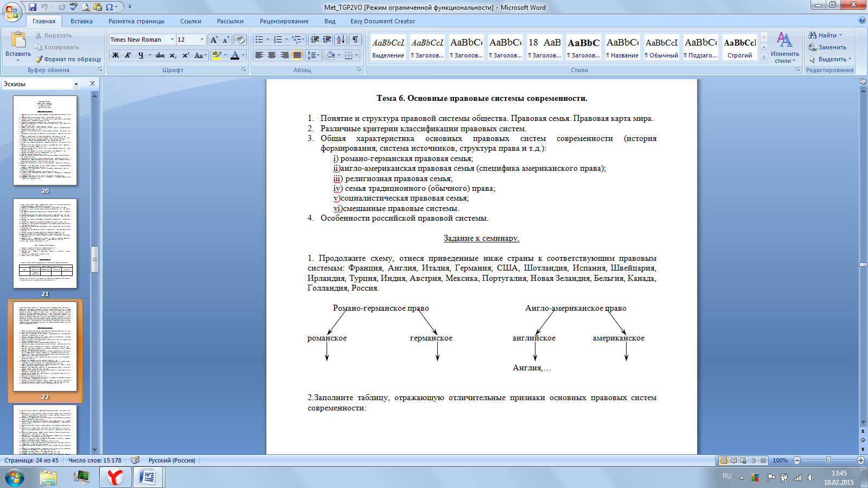Toggle show paragraph marks ¶
Image resolution: width=868 pixels, height=488 pixels.
[355, 40]
